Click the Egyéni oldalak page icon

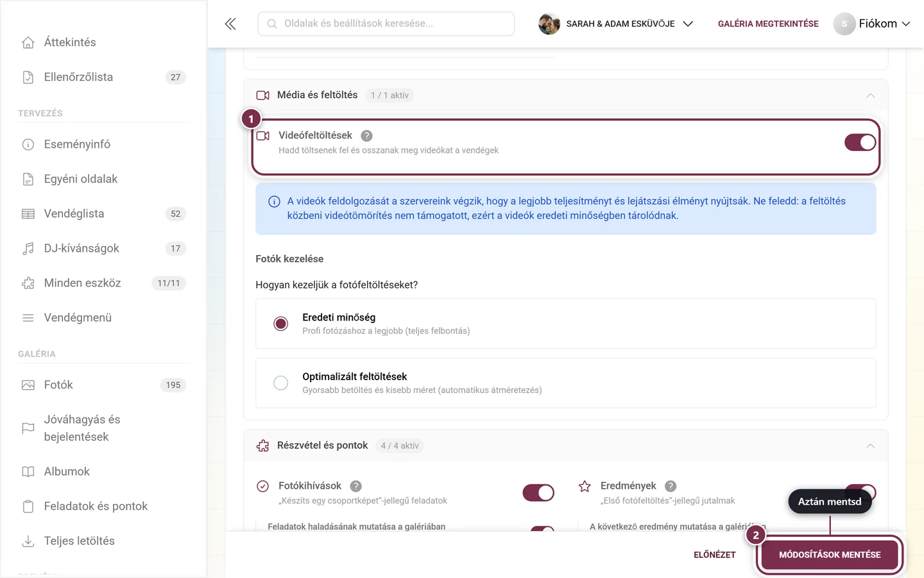click(x=28, y=179)
